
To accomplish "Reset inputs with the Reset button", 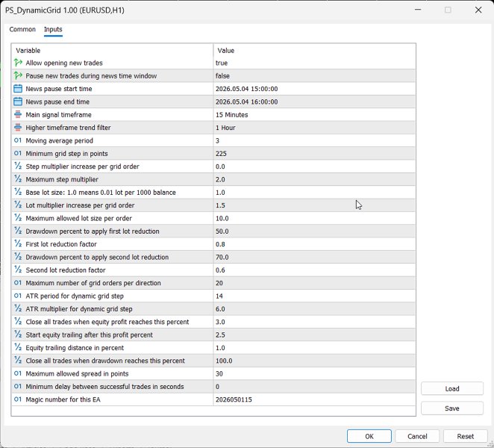I will [x=466, y=436].
